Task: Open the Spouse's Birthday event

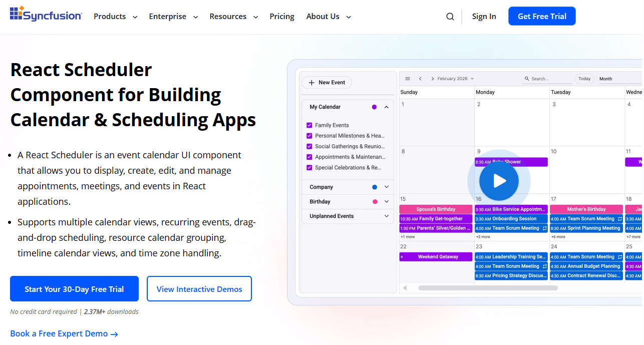Action: [436, 209]
